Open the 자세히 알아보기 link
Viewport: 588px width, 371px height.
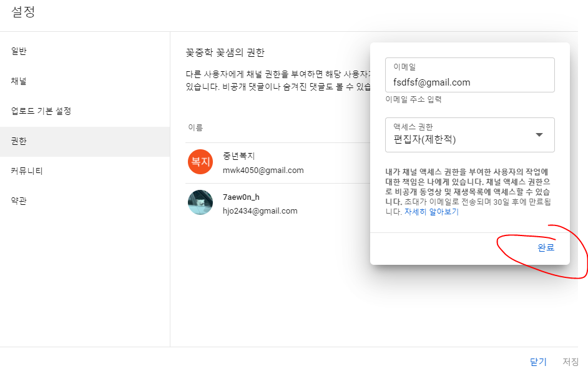[431, 212]
